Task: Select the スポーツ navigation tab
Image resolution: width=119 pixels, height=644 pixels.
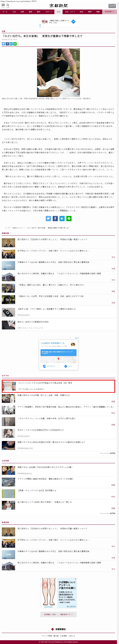Action: 49,12
